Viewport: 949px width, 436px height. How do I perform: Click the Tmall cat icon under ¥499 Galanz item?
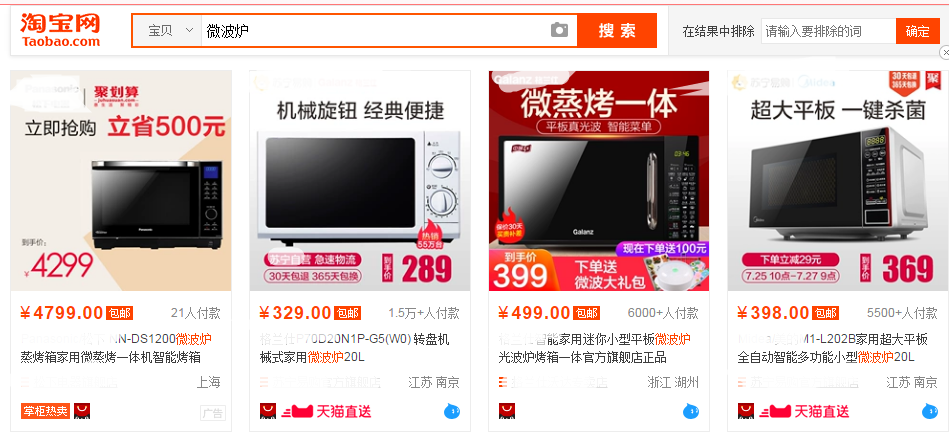(x=507, y=411)
